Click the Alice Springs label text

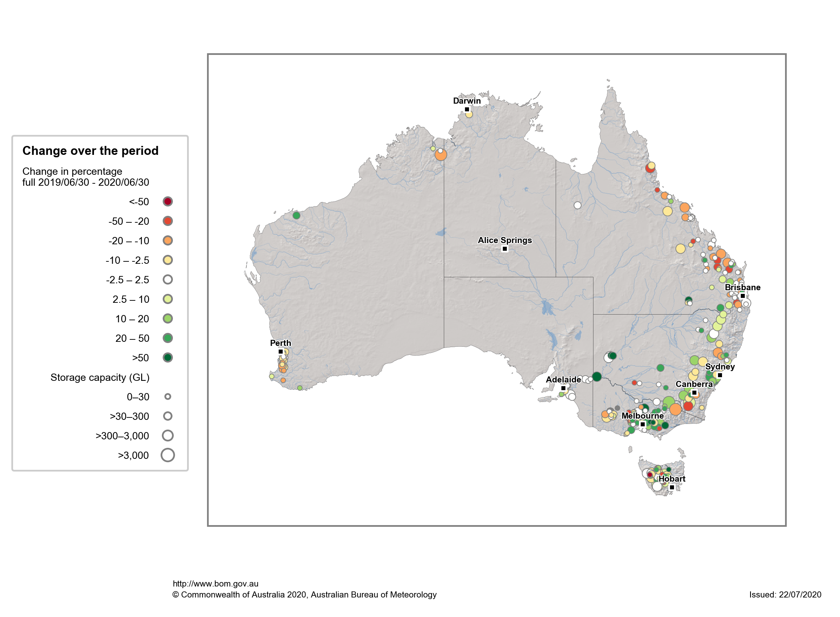[505, 240]
